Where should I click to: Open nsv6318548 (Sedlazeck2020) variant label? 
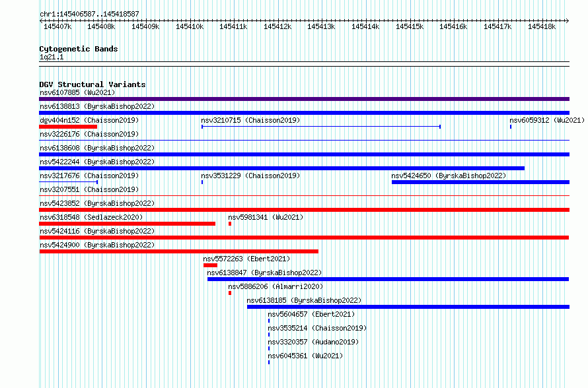pos(91,217)
